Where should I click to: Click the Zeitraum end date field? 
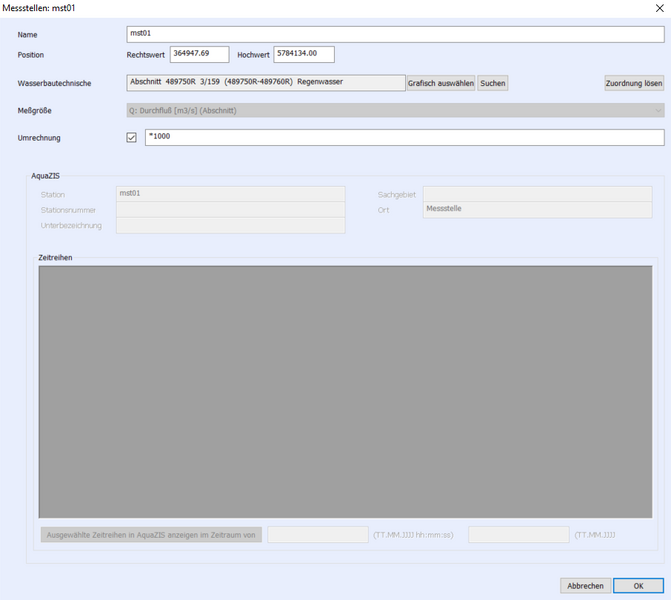[x=519, y=535]
